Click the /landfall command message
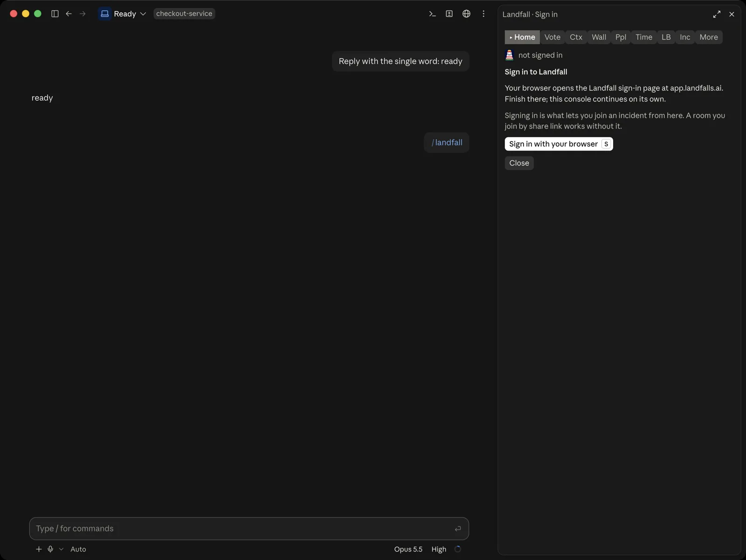The width and height of the screenshot is (746, 560). [447, 143]
